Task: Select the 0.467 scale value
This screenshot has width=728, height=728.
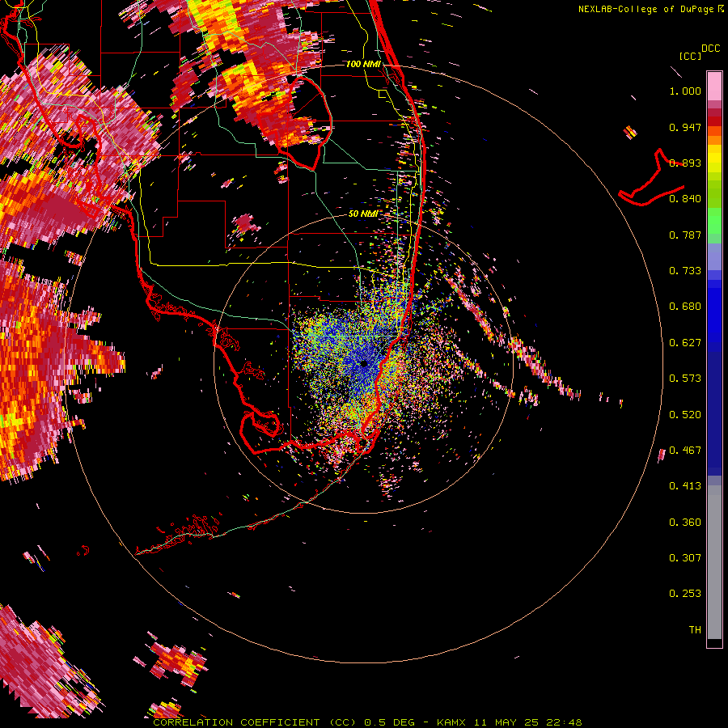Action: (x=685, y=451)
